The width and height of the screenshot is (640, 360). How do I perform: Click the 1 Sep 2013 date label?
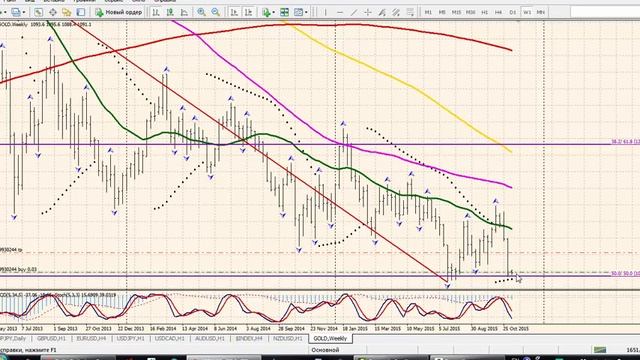coord(65,328)
